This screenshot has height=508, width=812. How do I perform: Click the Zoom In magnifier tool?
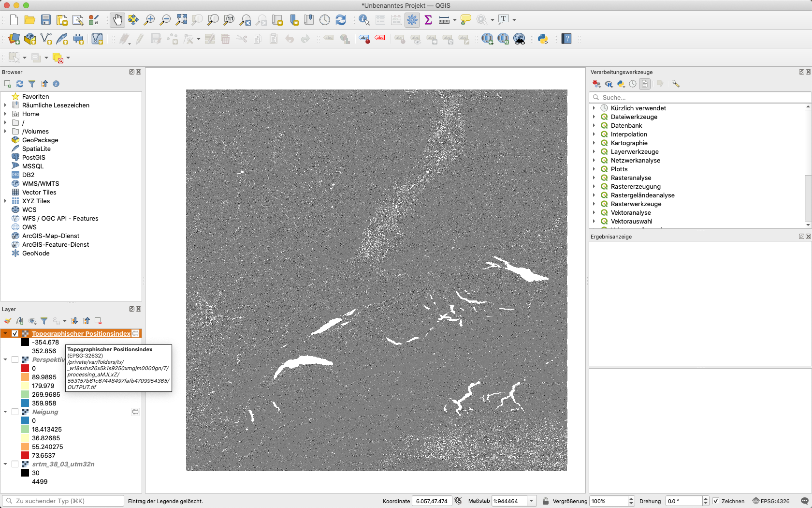(149, 20)
